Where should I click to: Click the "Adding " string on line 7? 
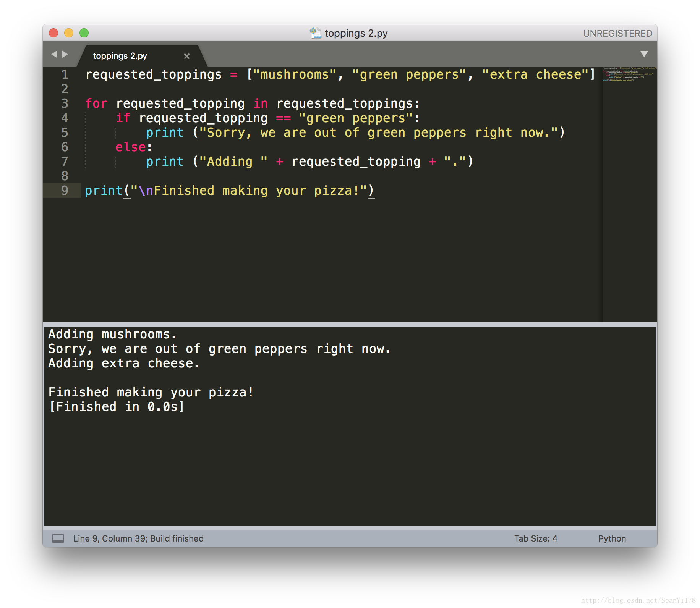pyautogui.click(x=233, y=162)
